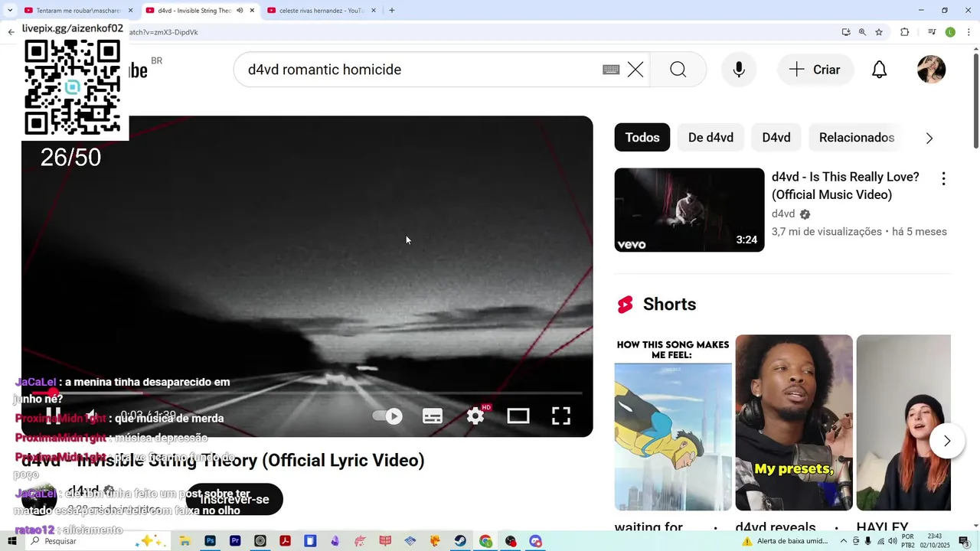Image resolution: width=980 pixels, height=551 pixels.
Task: Start voice search with microphone
Action: pyautogui.click(x=739, y=70)
